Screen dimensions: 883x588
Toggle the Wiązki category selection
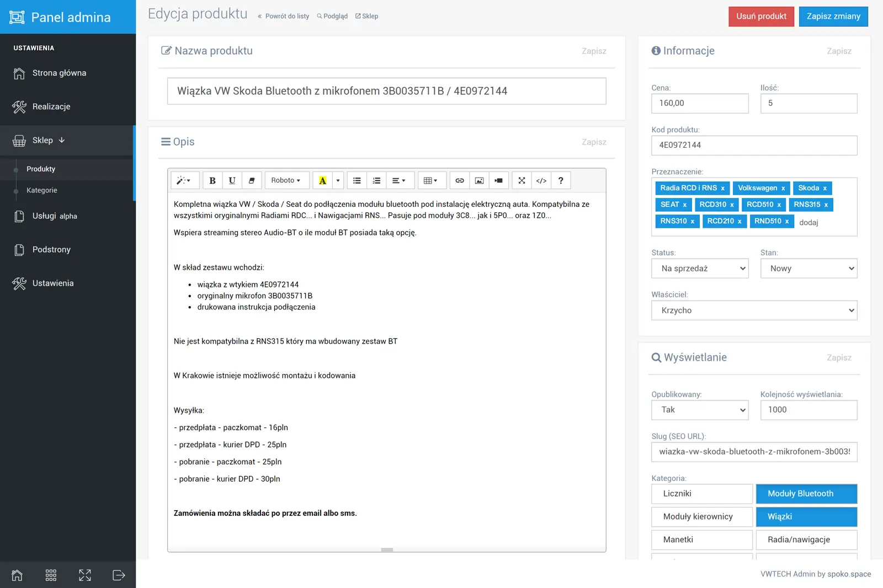(806, 517)
